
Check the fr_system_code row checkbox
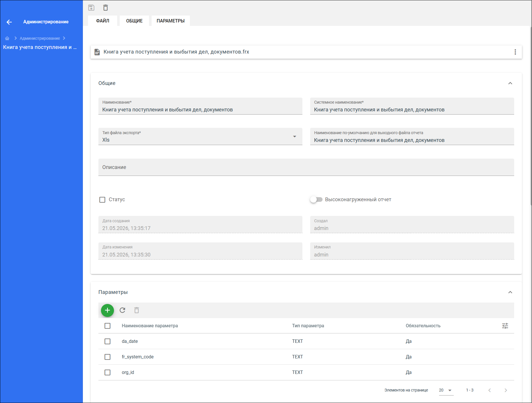108,357
